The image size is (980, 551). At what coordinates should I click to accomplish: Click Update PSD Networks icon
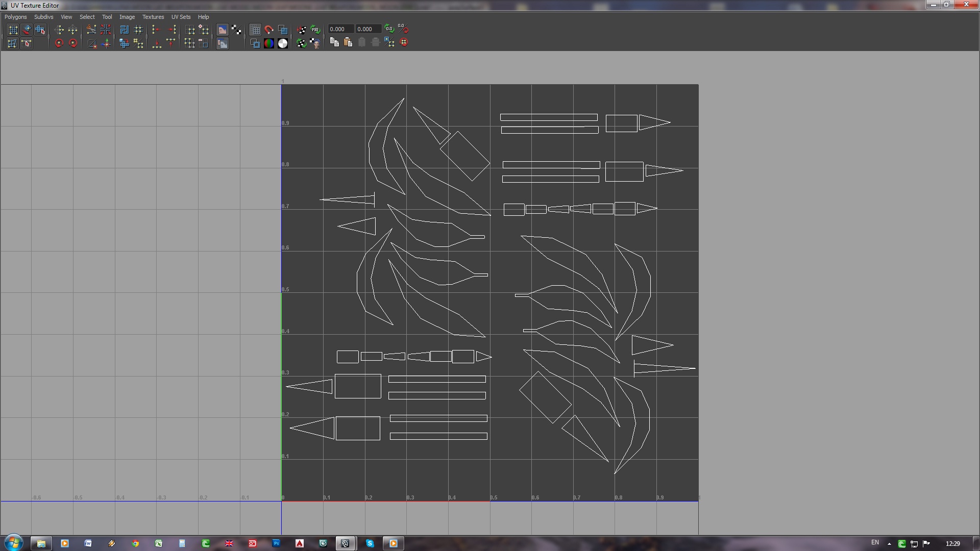tap(315, 30)
